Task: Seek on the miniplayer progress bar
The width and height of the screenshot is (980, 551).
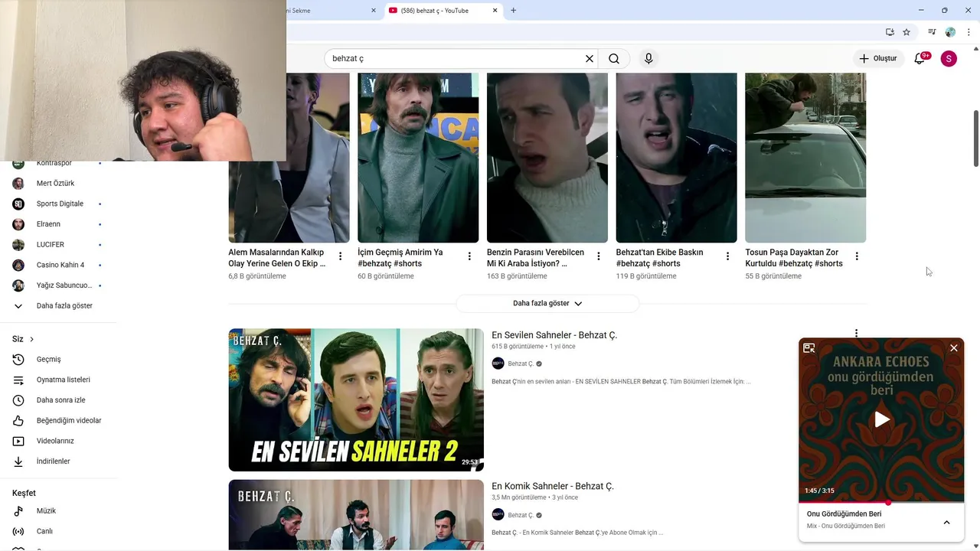Action: pos(881,502)
